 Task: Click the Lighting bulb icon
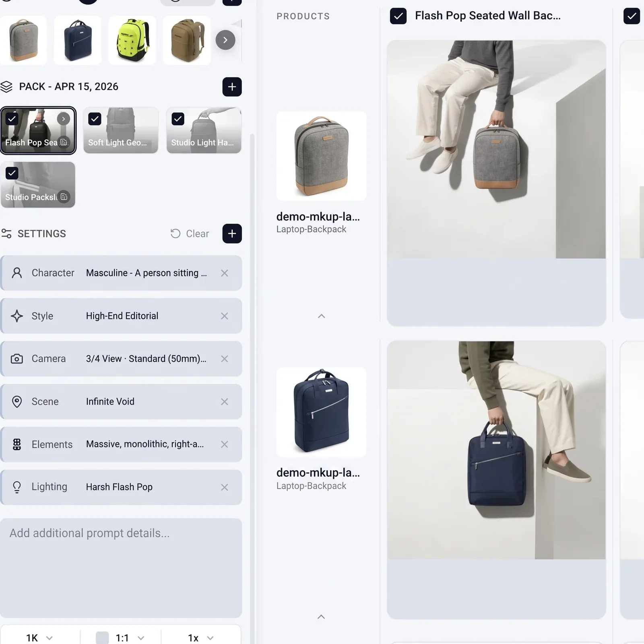pyautogui.click(x=17, y=487)
